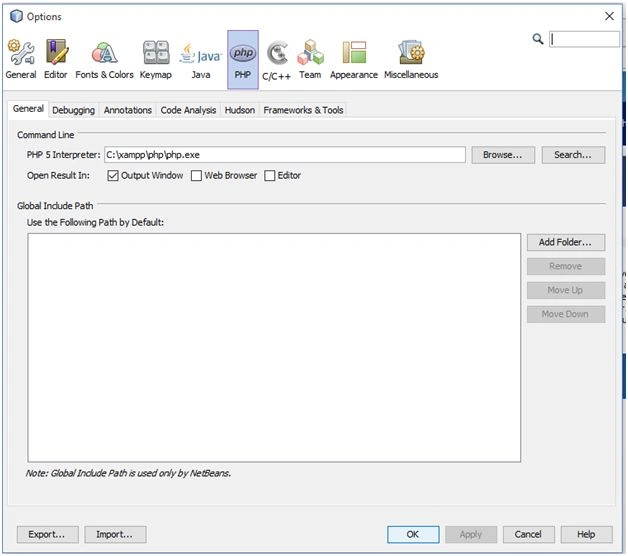Switch to the Debugging tab
The width and height of the screenshot is (628, 556).
74,110
